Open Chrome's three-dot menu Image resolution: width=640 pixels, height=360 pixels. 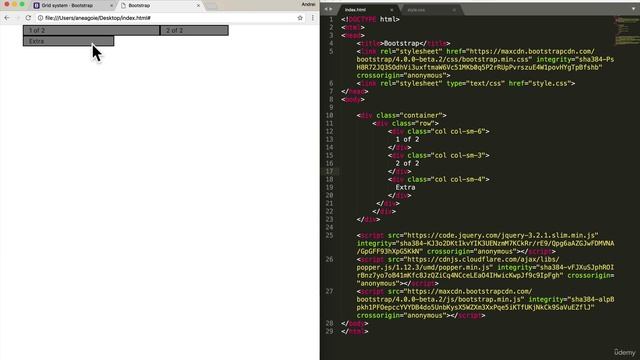click(x=313, y=18)
